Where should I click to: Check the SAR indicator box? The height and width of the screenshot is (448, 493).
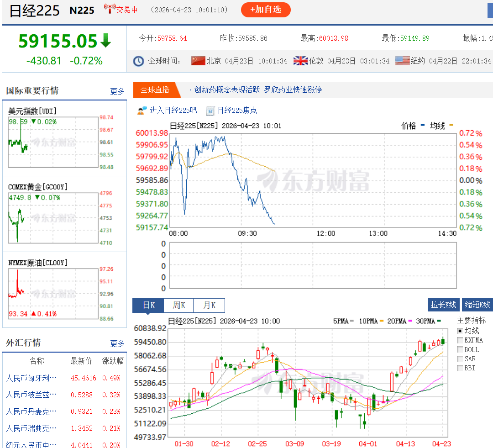[460, 358]
